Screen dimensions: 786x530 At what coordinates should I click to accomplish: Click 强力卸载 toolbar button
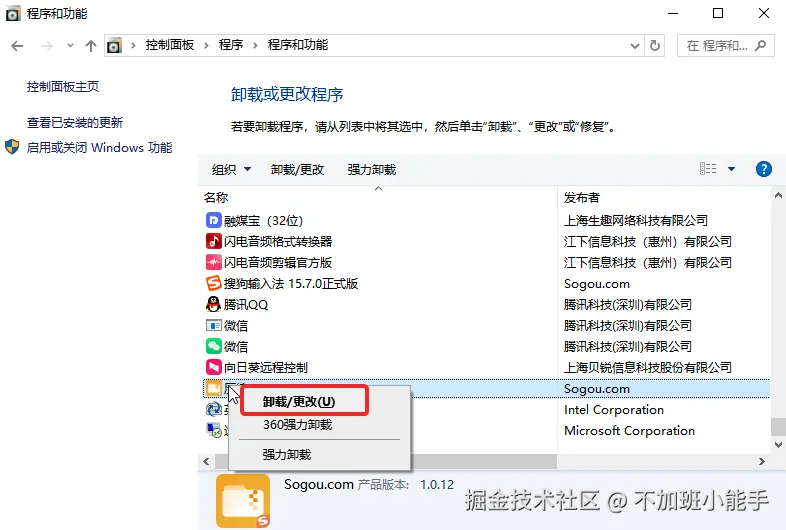click(371, 169)
